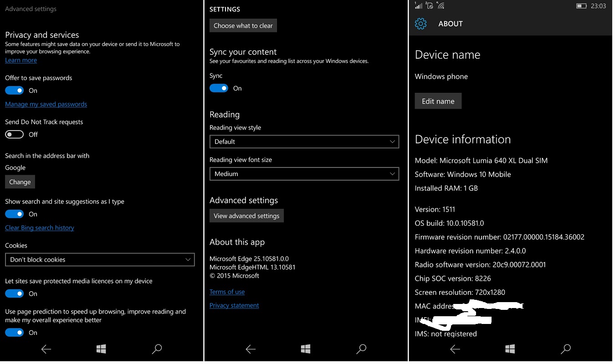The width and height of the screenshot is (615, 364).
Task: Click the 23:03 clock in status bar
Action: [x=598, y=6]
